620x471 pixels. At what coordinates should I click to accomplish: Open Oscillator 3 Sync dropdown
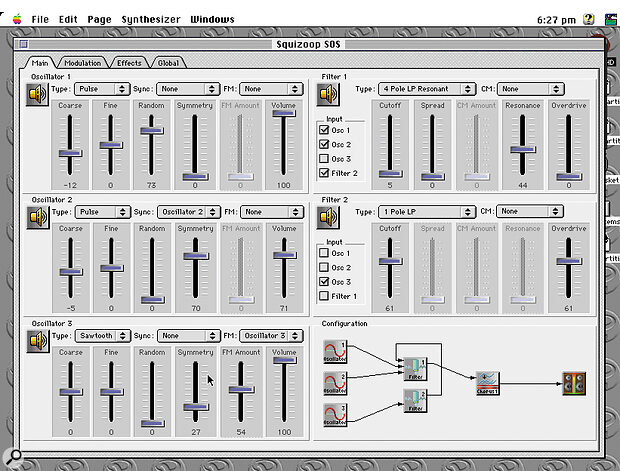189,336
